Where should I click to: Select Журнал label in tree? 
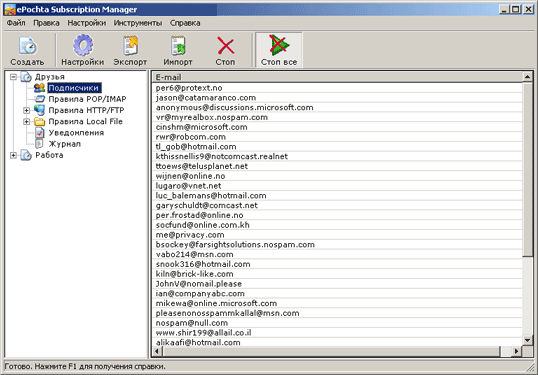coord(65,144)
